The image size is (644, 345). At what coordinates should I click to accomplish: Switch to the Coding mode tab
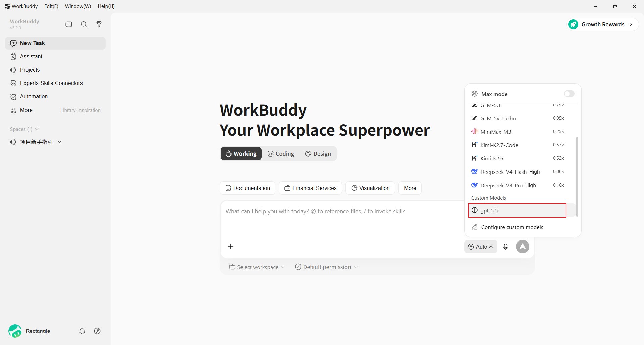(x=281, y=154)
